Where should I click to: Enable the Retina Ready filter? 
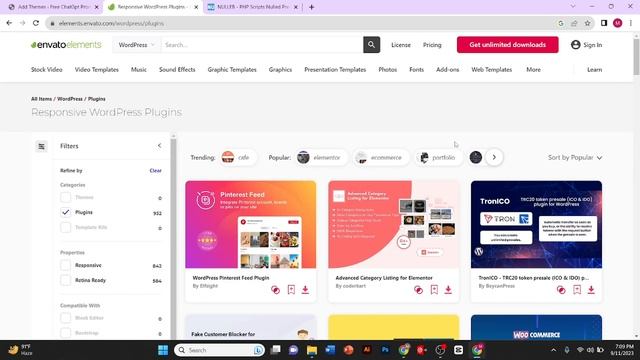click(65, 280)
